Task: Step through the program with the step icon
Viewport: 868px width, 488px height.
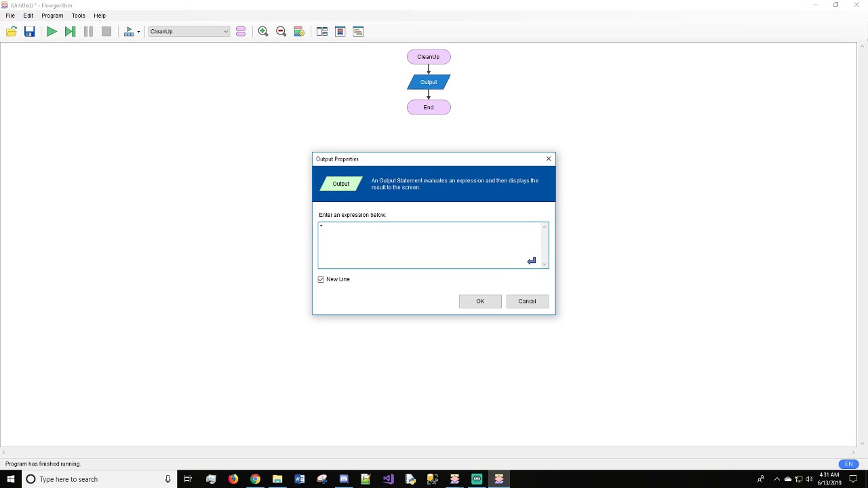Action: tap(70, 31)
